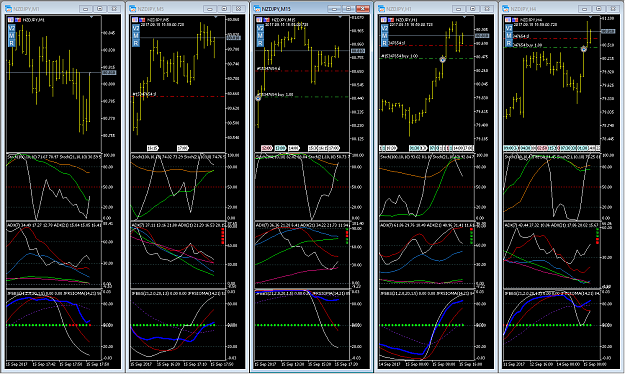Image resolution: width=625 pixels, height=374 pixels.
Task: Click the V2 button on the M15 chart
Action: click(260, 28)
